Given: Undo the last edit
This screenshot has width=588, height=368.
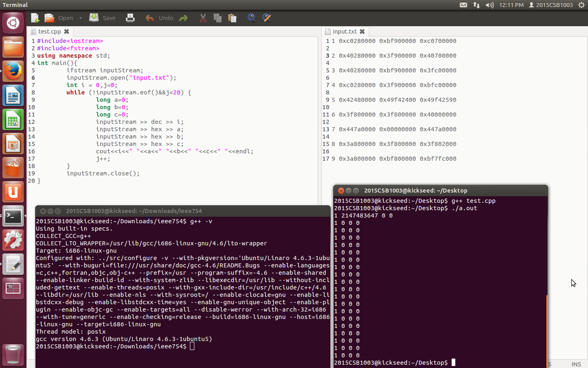Looking at the screenshot, I should point(159,18).
